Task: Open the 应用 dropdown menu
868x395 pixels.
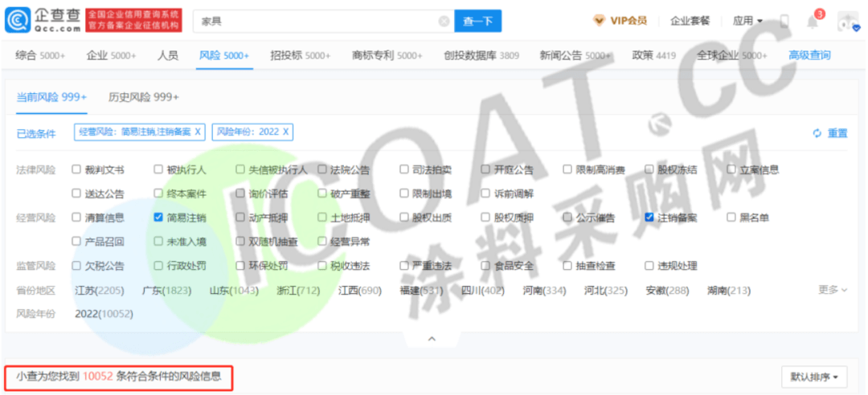Action: (747, 21)
